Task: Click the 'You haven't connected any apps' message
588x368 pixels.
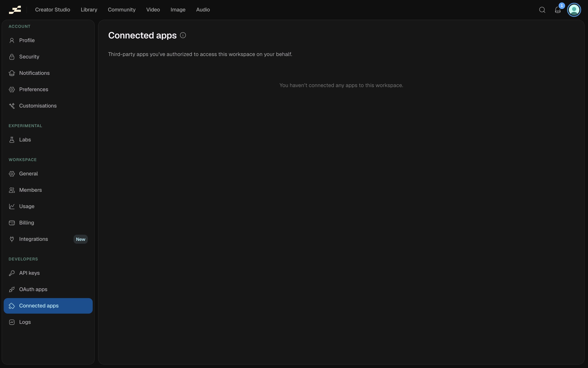Action: (341, 85)
